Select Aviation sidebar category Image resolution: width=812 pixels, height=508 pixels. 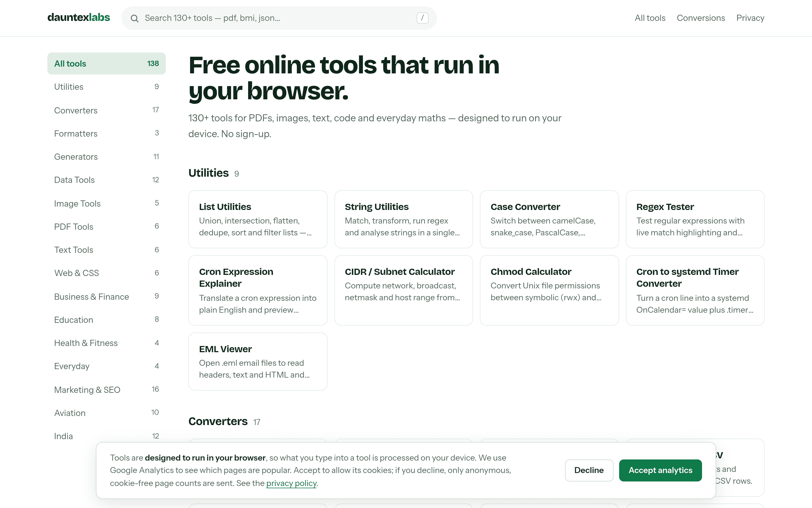click(106, 413)
